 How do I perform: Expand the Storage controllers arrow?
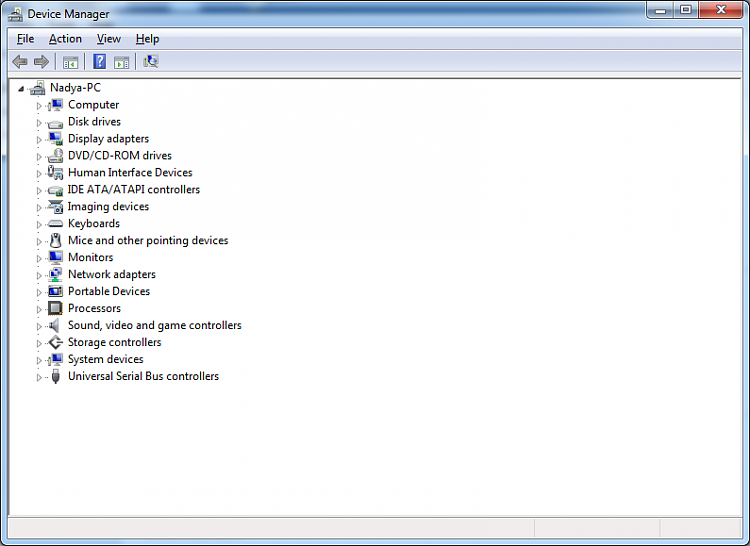click(x=39, y=343)
